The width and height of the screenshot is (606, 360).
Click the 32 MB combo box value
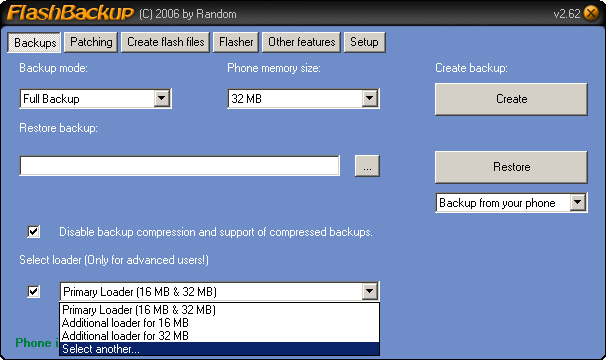(x=247, y=99)
